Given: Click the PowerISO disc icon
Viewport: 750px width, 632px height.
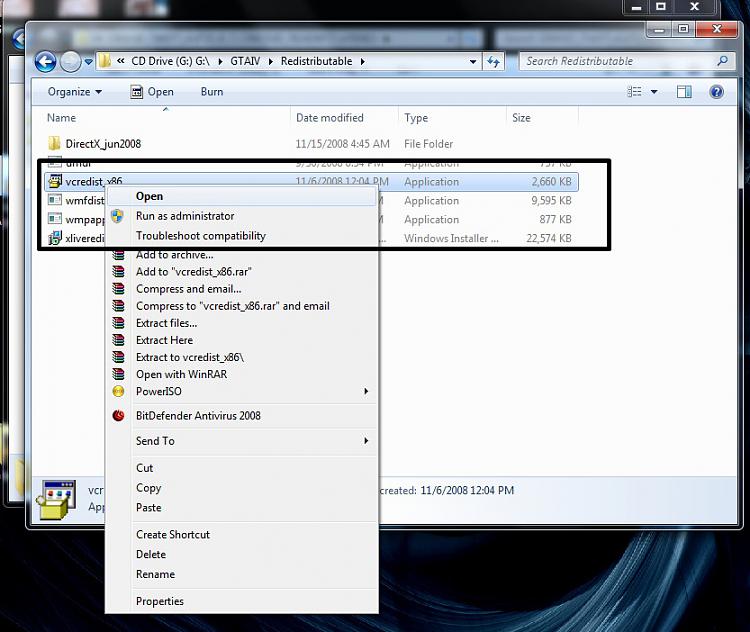Looking at the screenshot, I should 118,391.
